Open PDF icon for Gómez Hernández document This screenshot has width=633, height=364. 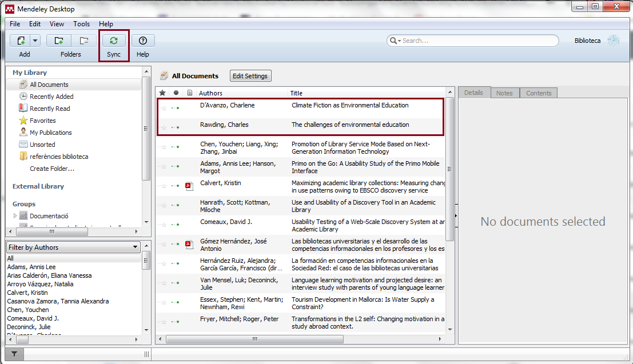(x=189, y=244)
